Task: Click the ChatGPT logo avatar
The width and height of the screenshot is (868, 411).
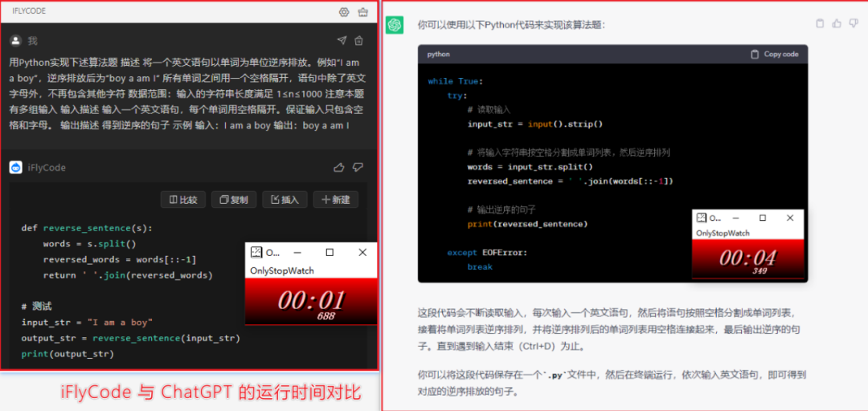Action: click(395, 25)
